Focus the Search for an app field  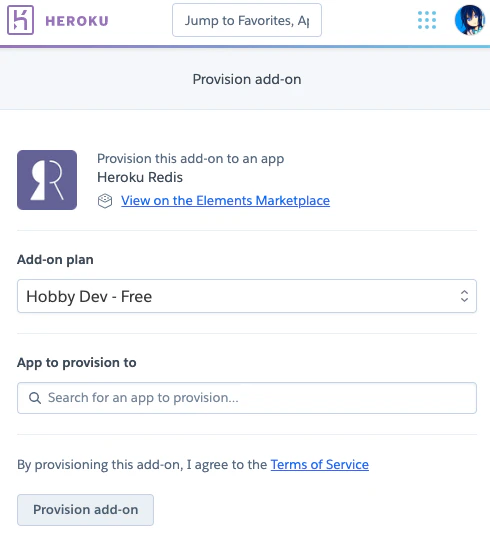(247, 398)
